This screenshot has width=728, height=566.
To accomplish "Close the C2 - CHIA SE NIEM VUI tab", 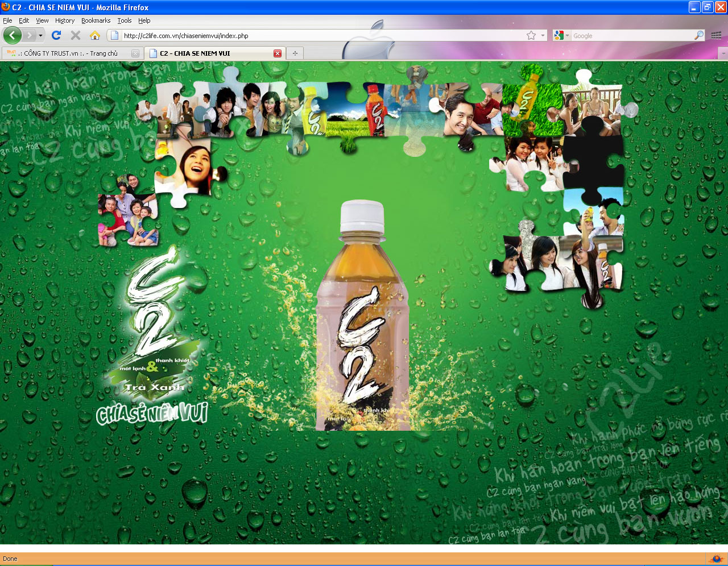I will coord(278,53).
